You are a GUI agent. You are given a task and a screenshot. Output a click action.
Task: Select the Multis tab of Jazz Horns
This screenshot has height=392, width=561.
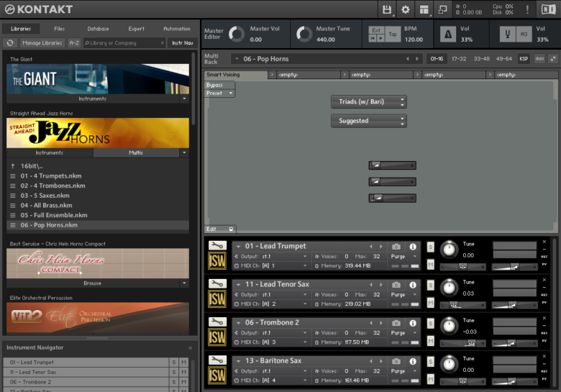click(x=136, y=152)
